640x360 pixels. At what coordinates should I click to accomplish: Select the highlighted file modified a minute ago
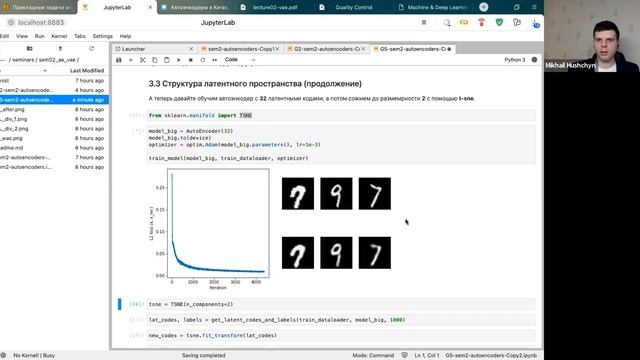(54, 100)
